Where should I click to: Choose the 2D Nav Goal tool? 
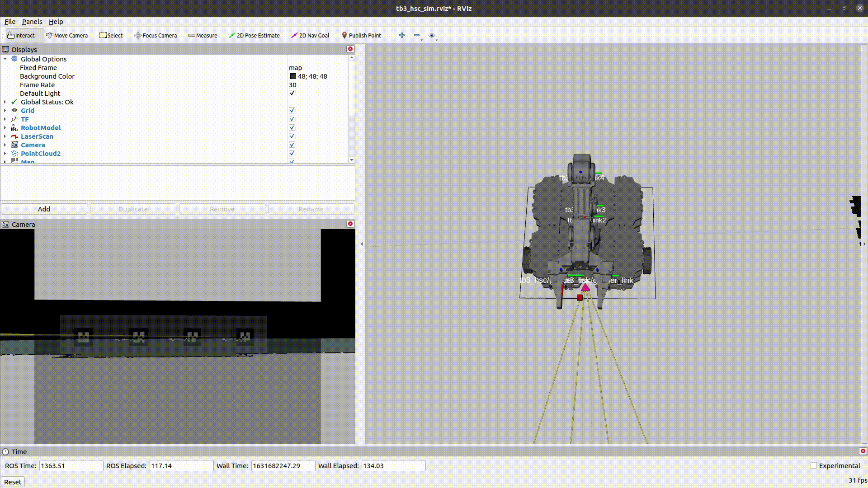point(310,35)
